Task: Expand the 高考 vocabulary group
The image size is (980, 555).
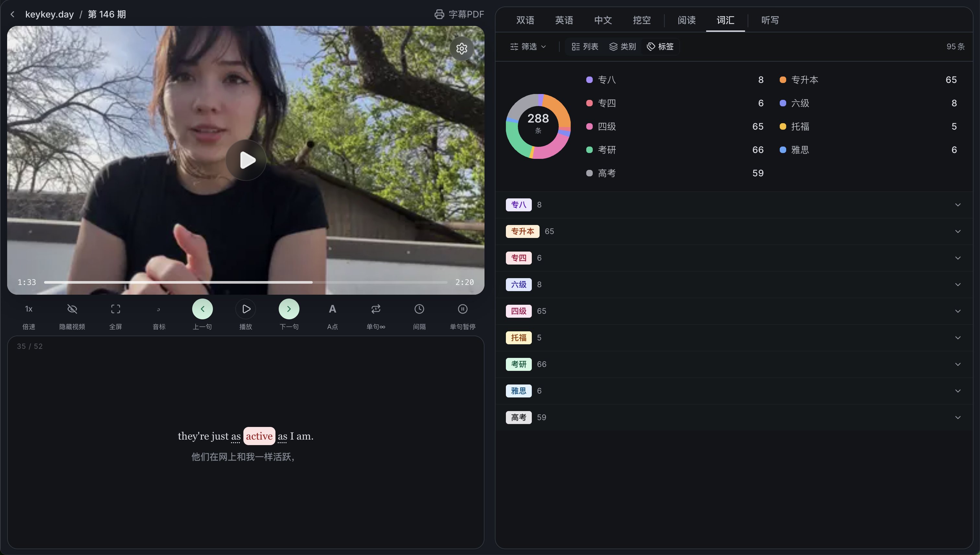Action: [958, 417]
